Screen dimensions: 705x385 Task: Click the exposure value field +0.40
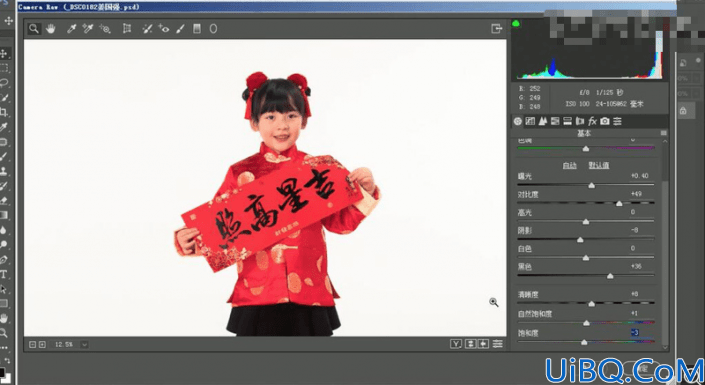tap(639, 175)
